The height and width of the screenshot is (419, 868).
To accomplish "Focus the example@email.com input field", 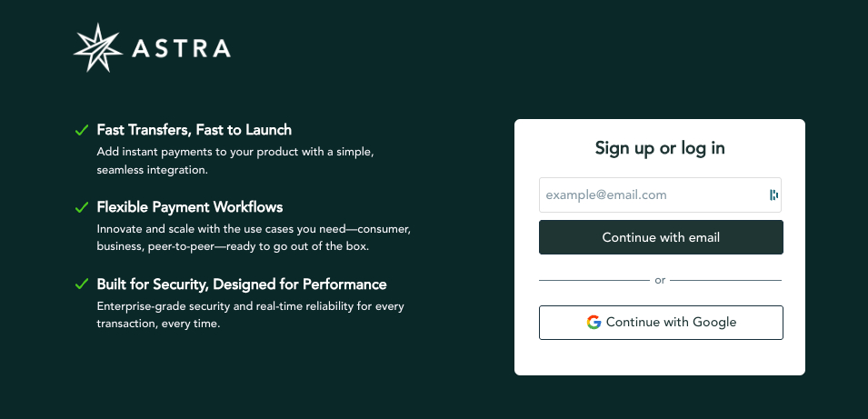I will (x=660, y=195).
